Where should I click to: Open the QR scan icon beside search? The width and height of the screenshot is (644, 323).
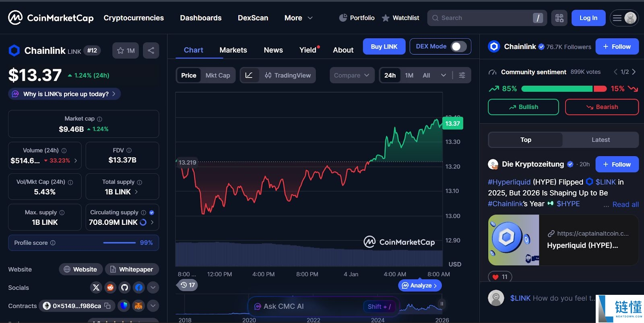[559, 18]
